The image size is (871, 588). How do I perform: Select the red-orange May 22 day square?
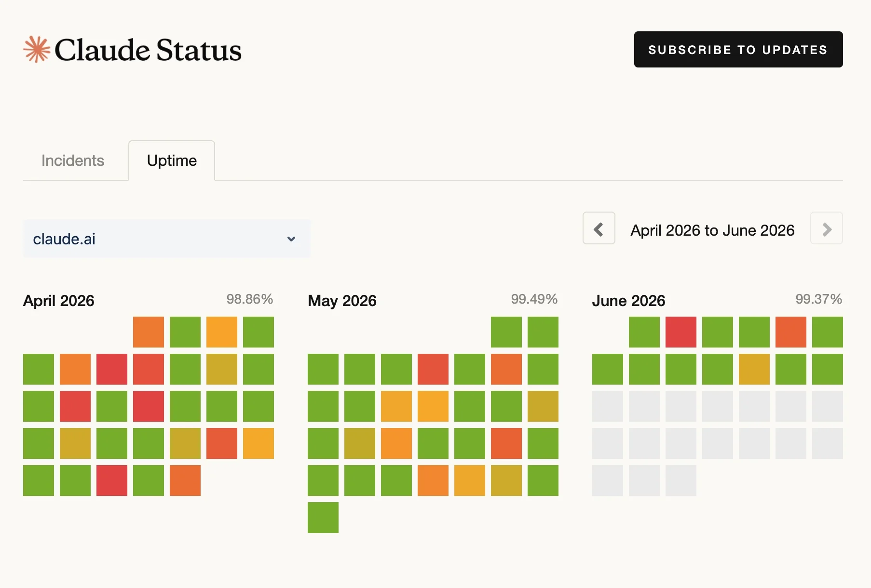506,443
